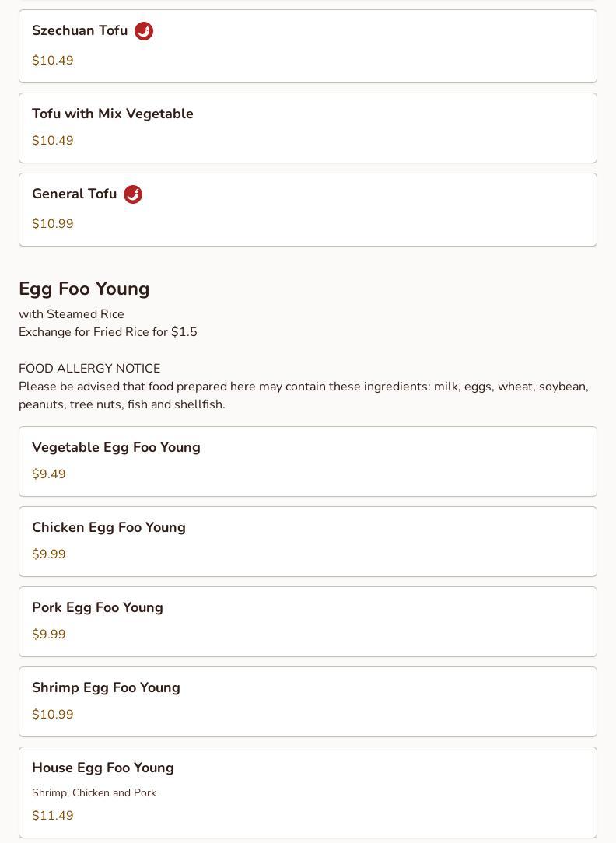The height and width of the screenshot is (843, 616).
Task: Click the $9.49 Vegetable Egg Foo Young price
Action: click(49, 474)
